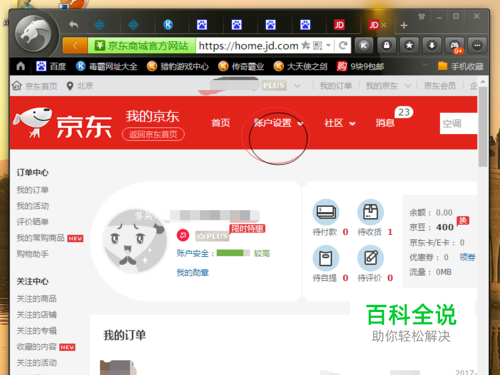
Task: Click the page vertical scrollbar thumb
Action: (x=483, y=126)
